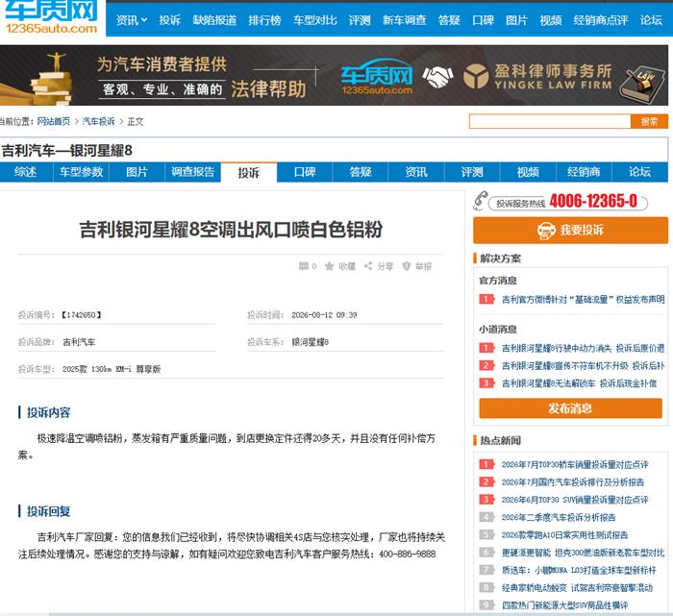Open 车型对比 in top navigation
Screen dimensions: 673x616
(x=315, y=20)
